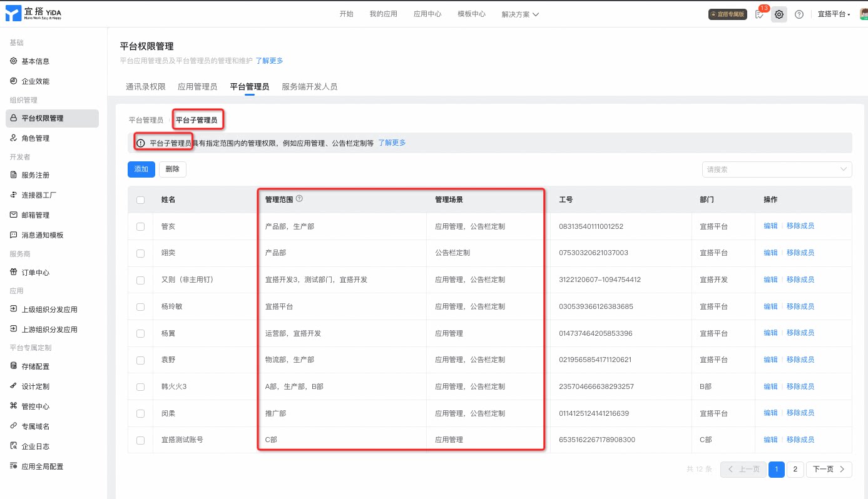Click the 邮箱管理 envelope icon
The width and height of the screenshot is (868, 499).
[x=14, y=215]
